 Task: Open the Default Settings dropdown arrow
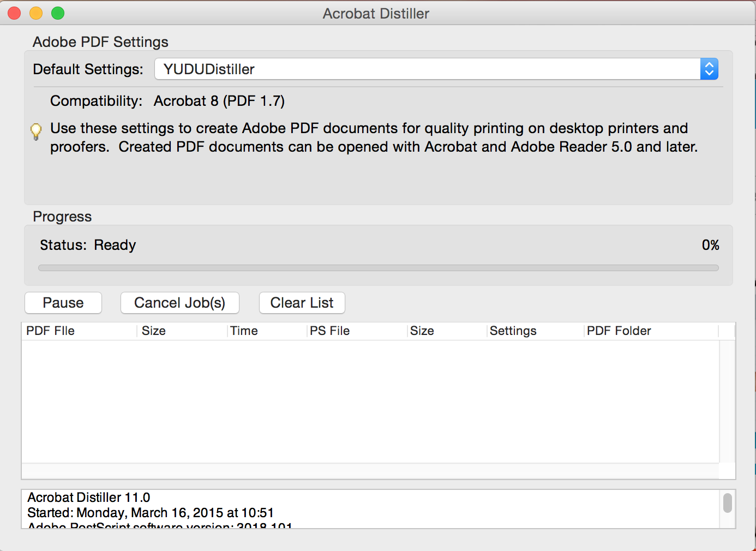[x=709, y=69]
